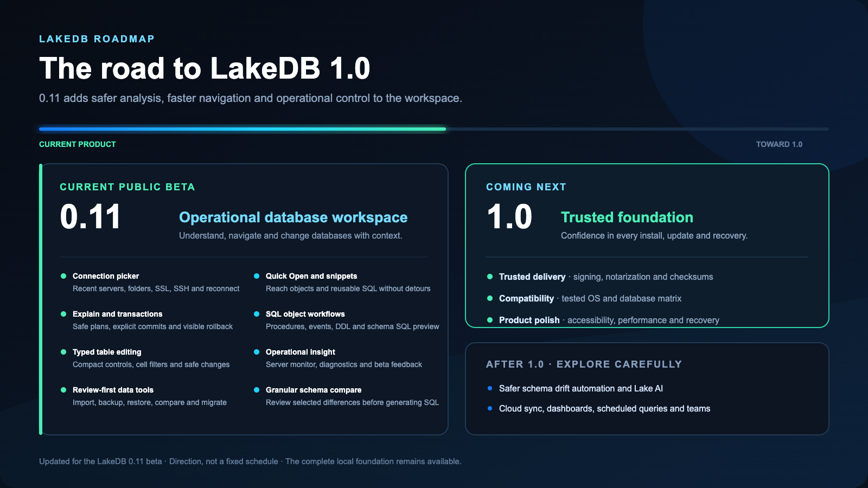Click 'Confidence in every install, update and recovery.'
The image size is (868, 488).
point(654,236)
